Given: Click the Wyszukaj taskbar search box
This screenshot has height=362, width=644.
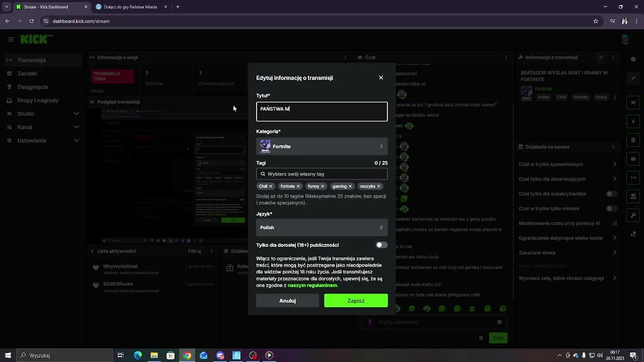Looking at the screenshot, I should pos(64,355).
